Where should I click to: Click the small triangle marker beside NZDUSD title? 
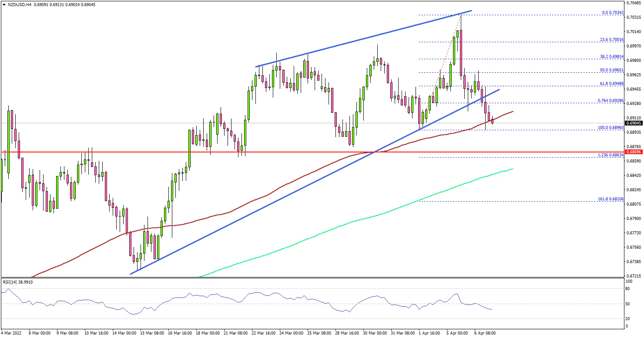tap(3, 4)
